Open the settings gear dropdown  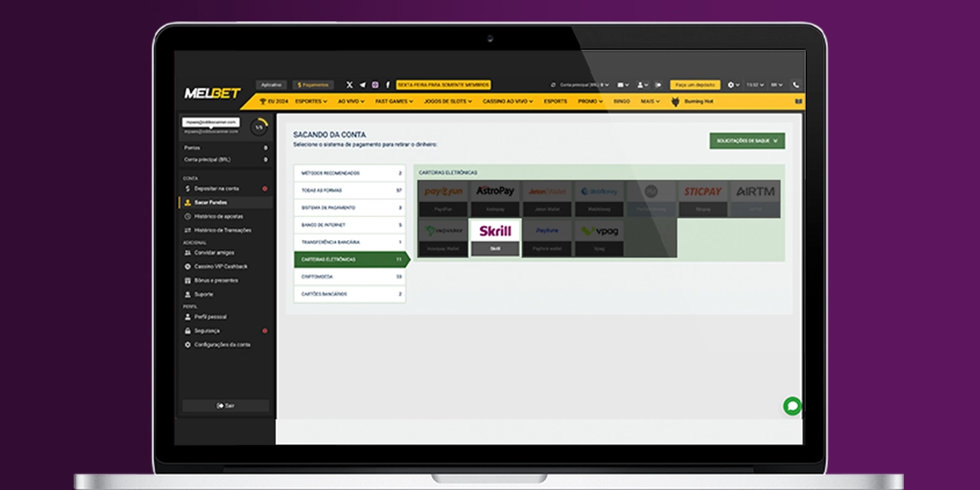pyautogui.click(x=733, y=85)
